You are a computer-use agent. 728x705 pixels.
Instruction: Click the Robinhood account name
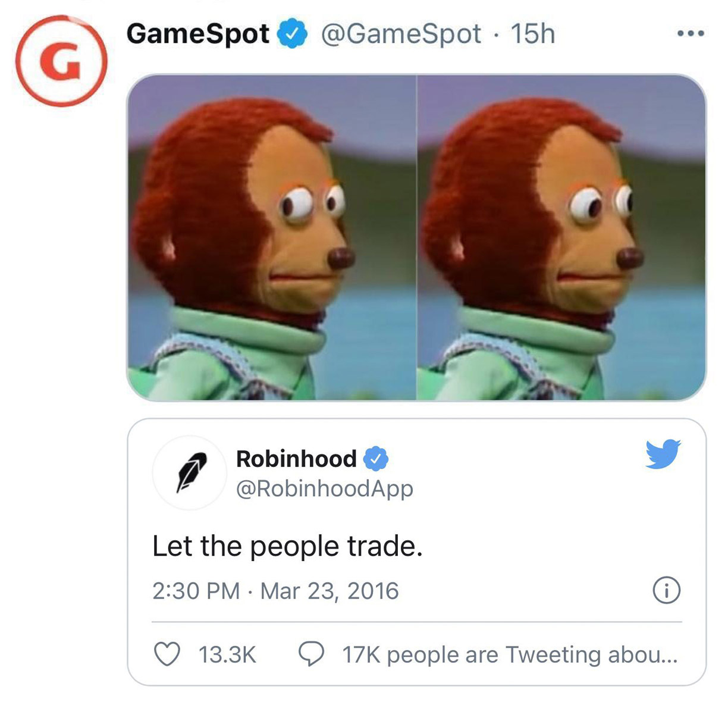[296, 459]
